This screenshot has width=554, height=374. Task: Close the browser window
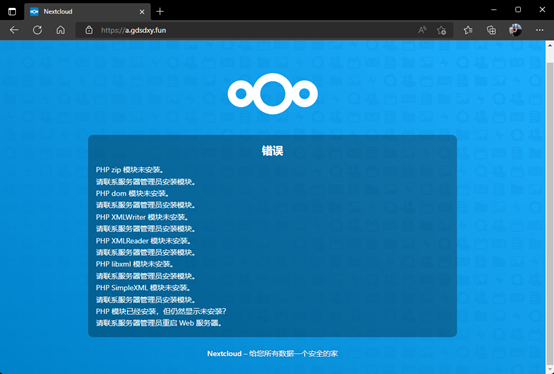pyautogui.click(x=542, y=10)
